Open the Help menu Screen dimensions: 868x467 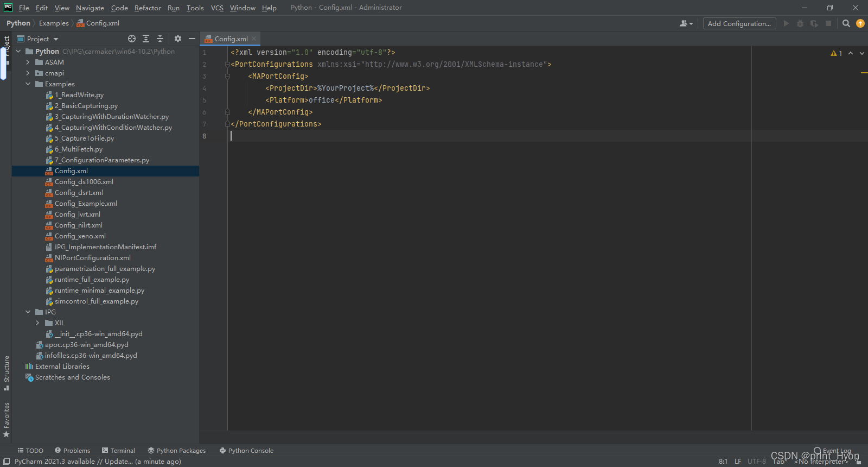(269, 8)
